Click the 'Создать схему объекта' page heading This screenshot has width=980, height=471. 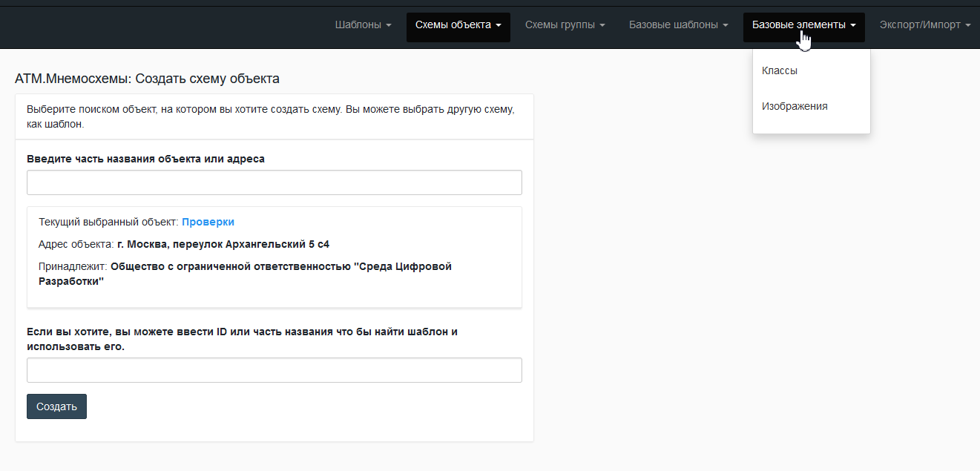coord(147,79)
